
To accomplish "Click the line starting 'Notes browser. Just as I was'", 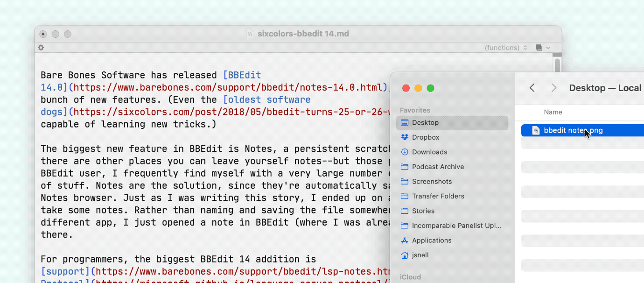I will click(215, 198).
